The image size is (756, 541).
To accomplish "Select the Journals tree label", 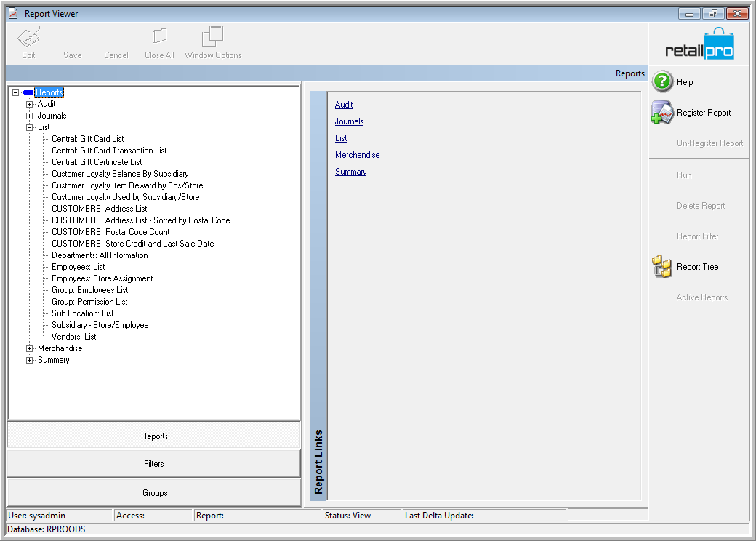I will click(x=52, y=116).
